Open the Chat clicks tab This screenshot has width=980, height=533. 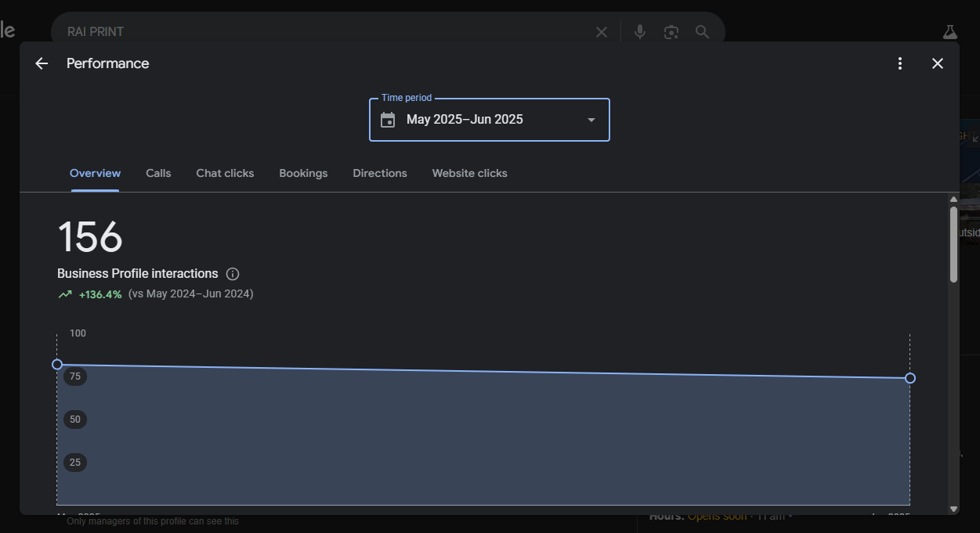pyautogui.click(x=225, y=173)
